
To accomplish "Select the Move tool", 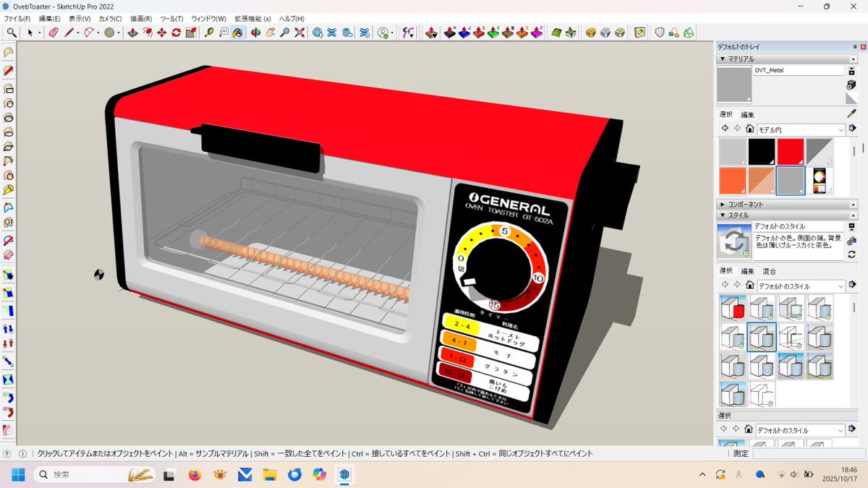I will [162, 33].
